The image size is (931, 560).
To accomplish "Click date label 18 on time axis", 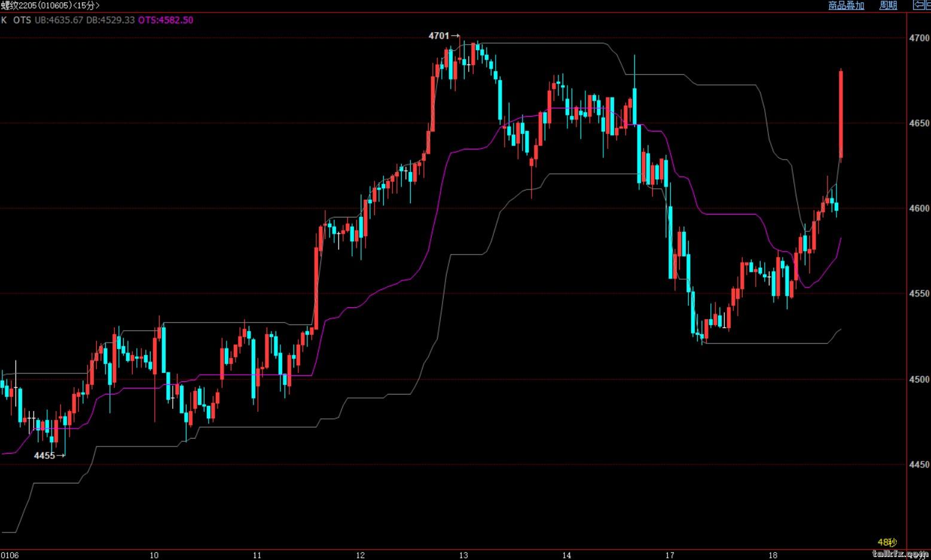I will (773, 555).
